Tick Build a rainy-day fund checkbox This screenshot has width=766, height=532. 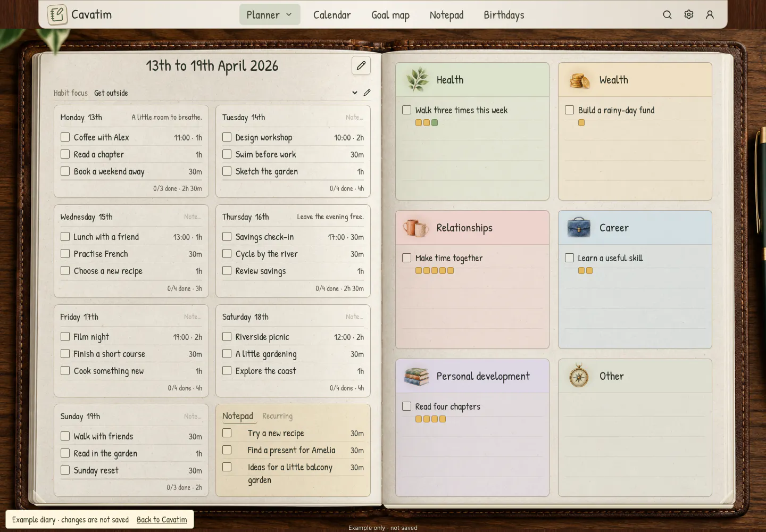(x=570, y=110)
